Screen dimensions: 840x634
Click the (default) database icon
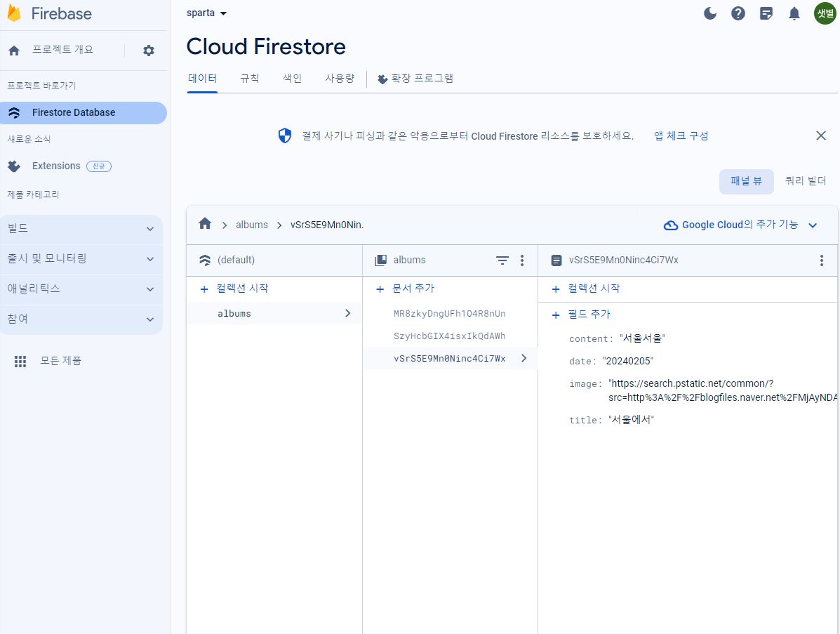coord(205,260)
